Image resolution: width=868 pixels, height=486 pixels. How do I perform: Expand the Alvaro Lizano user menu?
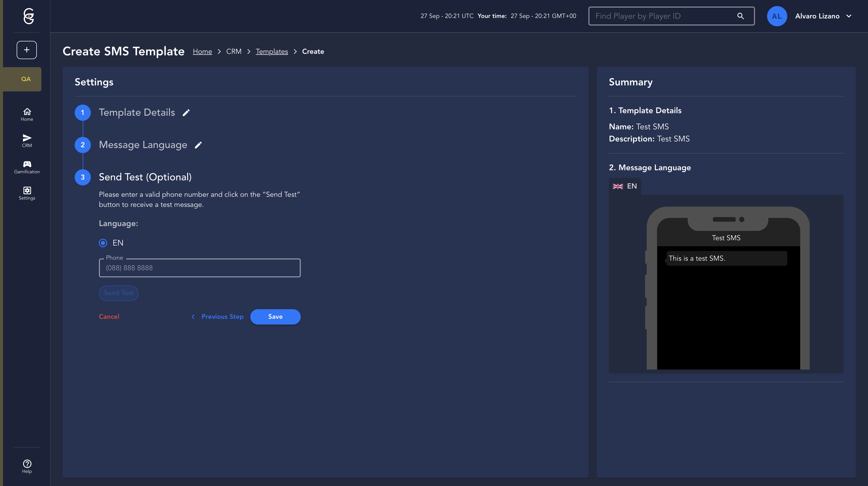tap(849, 16)
